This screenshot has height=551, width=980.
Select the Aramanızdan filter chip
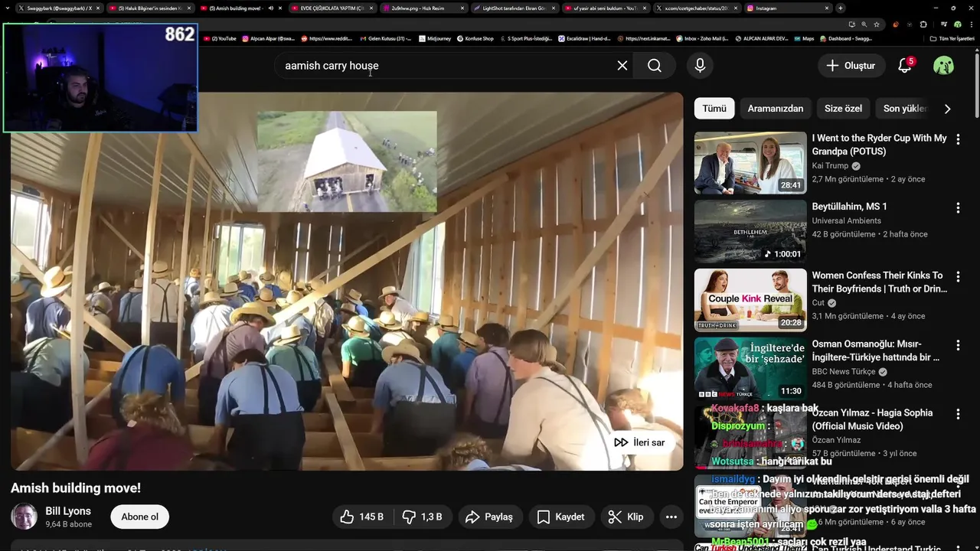776,109
